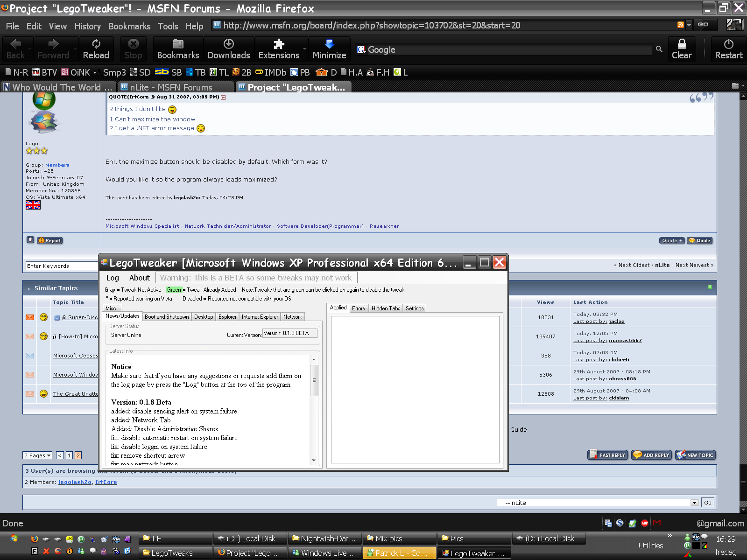Click the Latest Info scrollbar thumb
This screenshot has width=747, height=560.
(314, 380)
